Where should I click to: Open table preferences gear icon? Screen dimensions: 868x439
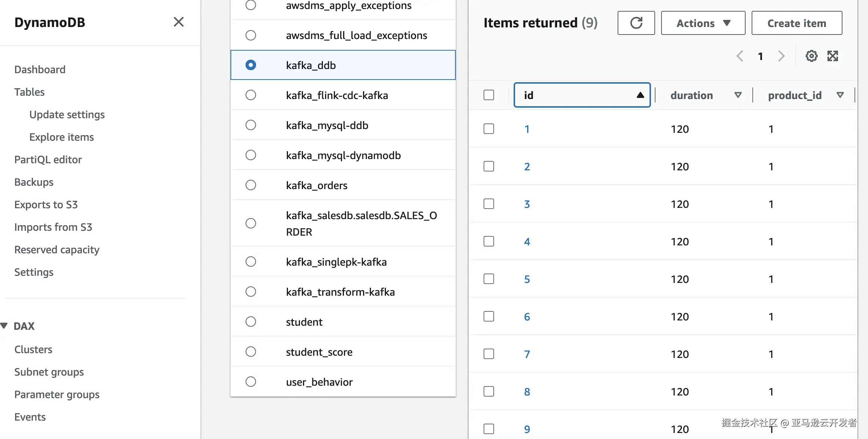tap(811, 56)
